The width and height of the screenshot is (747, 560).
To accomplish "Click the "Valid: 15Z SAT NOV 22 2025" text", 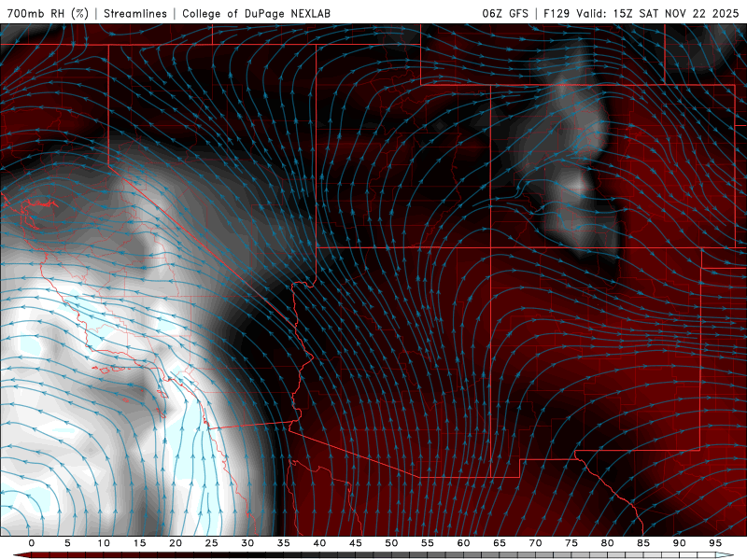I will (x=657, y=13).
